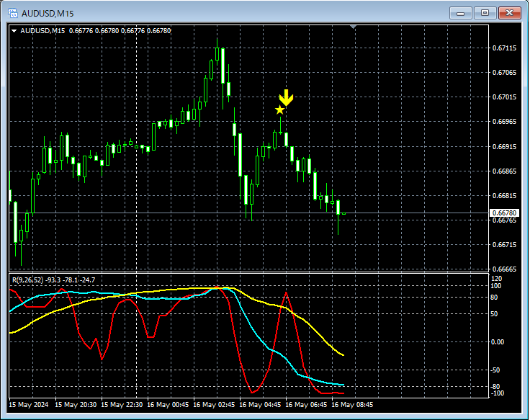
Task: Expand the AUDUSD,M15 chart header triangle
Action: [x=14, y=31]
